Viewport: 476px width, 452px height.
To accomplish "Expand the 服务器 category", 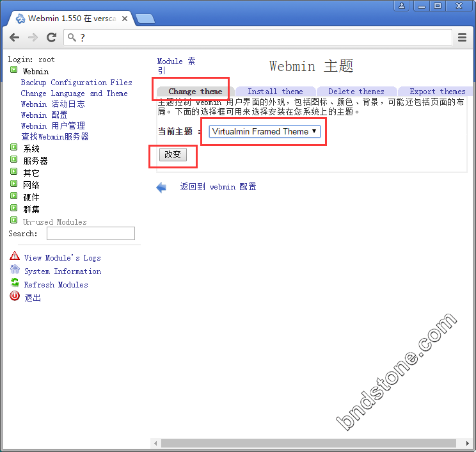I will (13, 159).
